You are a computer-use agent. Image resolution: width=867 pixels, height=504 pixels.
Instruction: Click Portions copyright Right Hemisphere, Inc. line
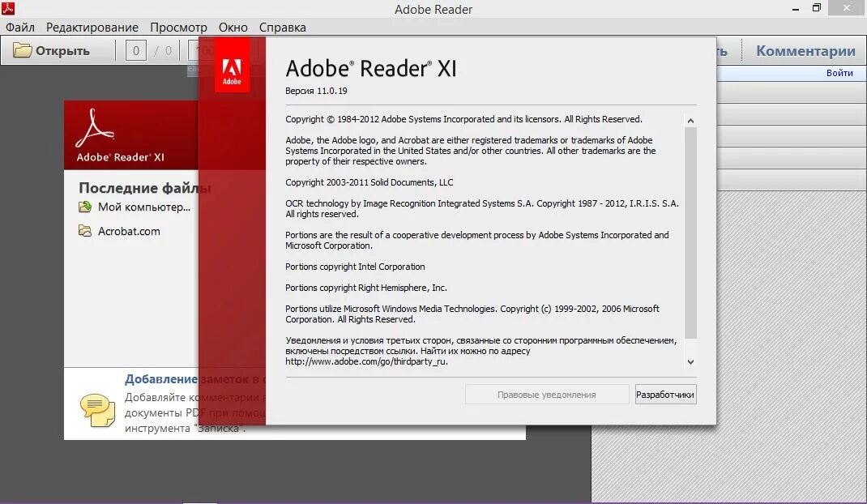tap(366, 288)
